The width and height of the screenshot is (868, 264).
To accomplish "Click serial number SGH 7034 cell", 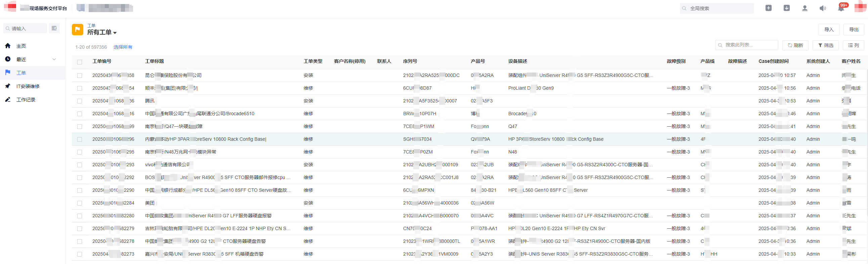I will [417, 139].
